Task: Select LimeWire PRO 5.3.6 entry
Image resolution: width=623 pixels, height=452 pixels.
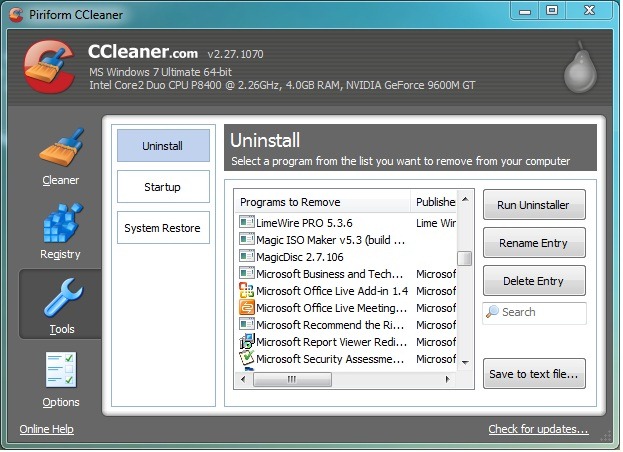Action: [304, 223]
